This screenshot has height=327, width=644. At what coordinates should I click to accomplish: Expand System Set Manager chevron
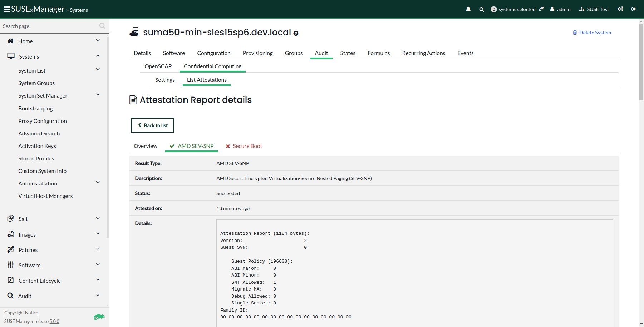pos(98,95)
